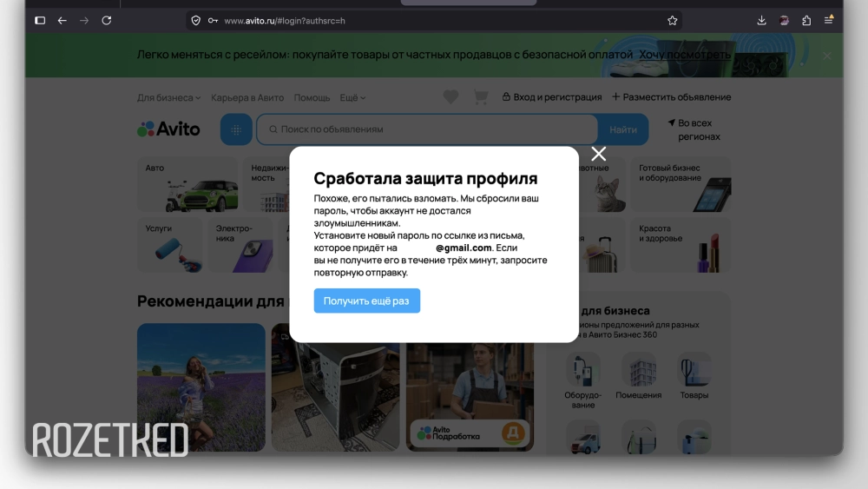Expand the 'Ещё' dropdown

pos(352,97)
